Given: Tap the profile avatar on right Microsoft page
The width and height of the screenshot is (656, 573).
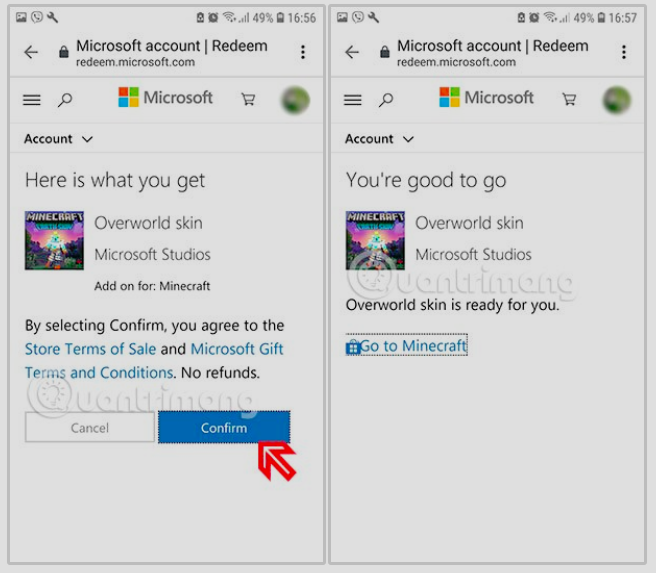Looking at the screenshot, I should 616,100.
